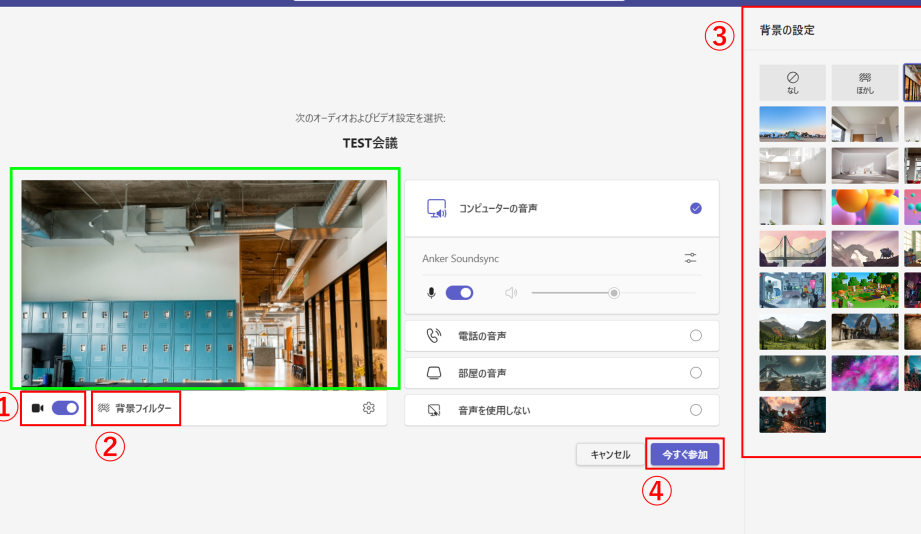
Task: Select コンピューターの音声 audio option
Action: 562,209
